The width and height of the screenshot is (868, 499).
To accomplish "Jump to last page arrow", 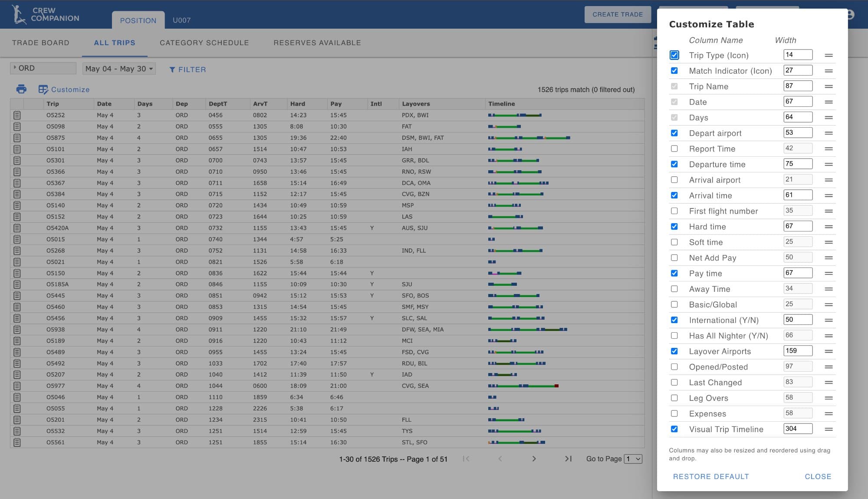I will pos(568,459).
